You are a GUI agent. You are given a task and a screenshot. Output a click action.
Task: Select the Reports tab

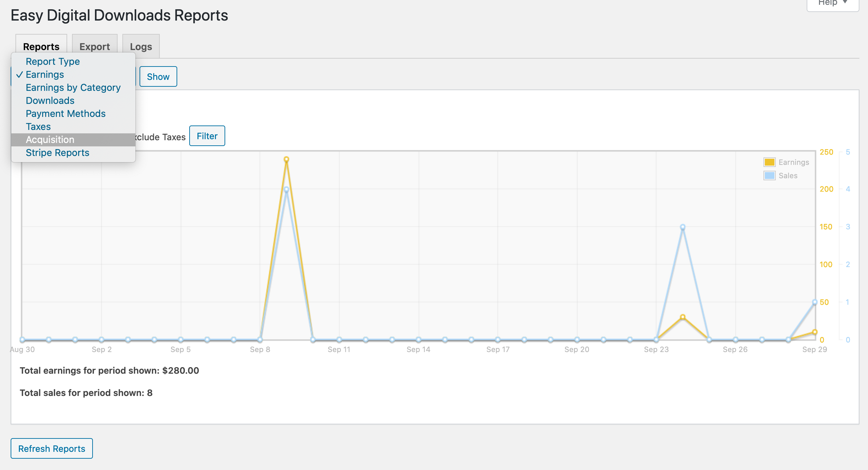point(41,46)
